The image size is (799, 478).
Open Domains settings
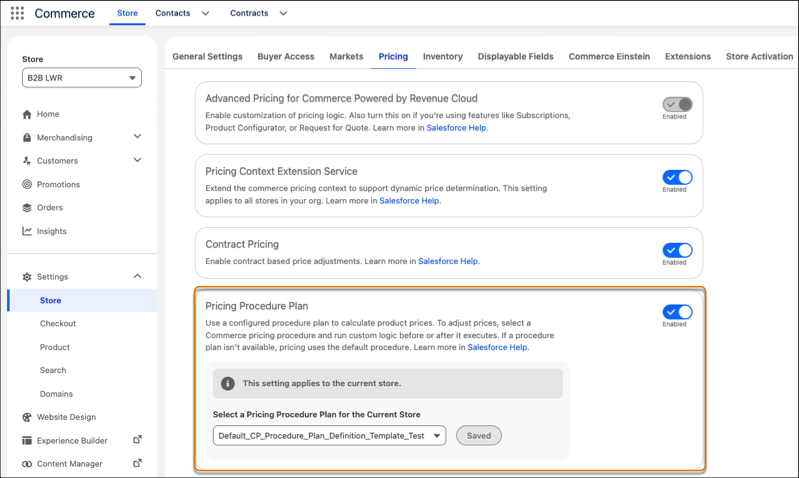(57, 394)
